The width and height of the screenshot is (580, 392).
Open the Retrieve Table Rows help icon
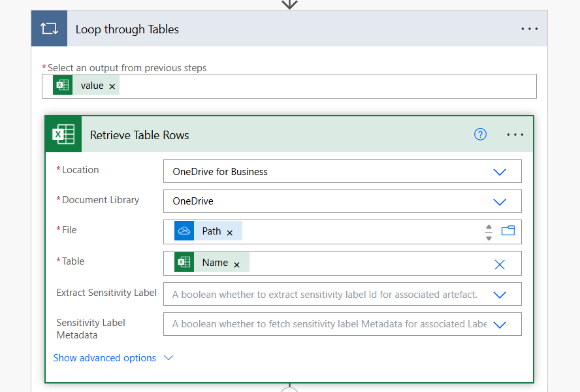[x=480, y=135]
